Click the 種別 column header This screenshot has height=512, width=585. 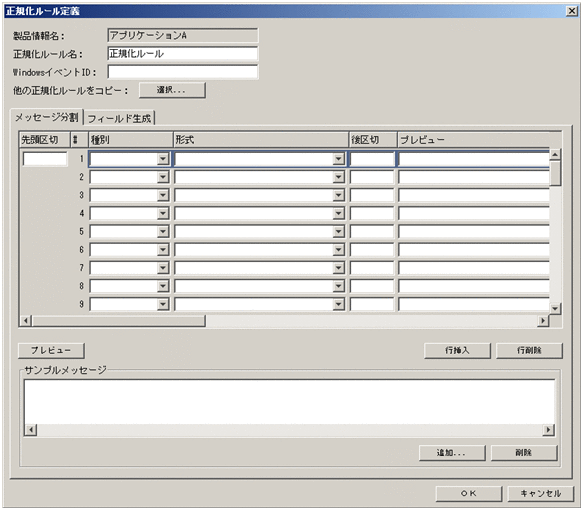click(131, 140)
